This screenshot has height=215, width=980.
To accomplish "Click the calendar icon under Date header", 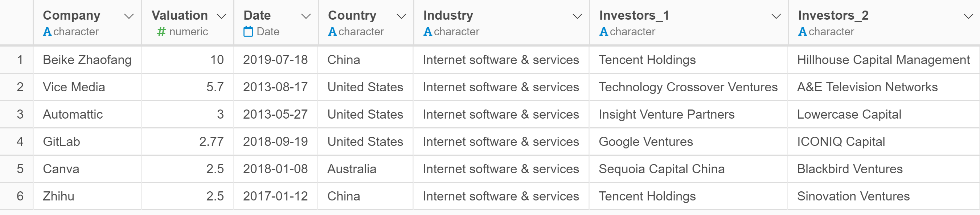I will tap(248, 31).
